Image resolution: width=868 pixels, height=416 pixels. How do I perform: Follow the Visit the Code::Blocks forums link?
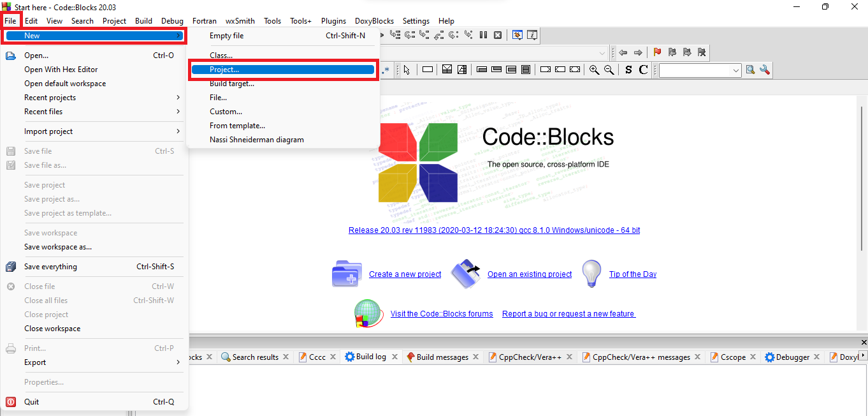coord(442,314)
